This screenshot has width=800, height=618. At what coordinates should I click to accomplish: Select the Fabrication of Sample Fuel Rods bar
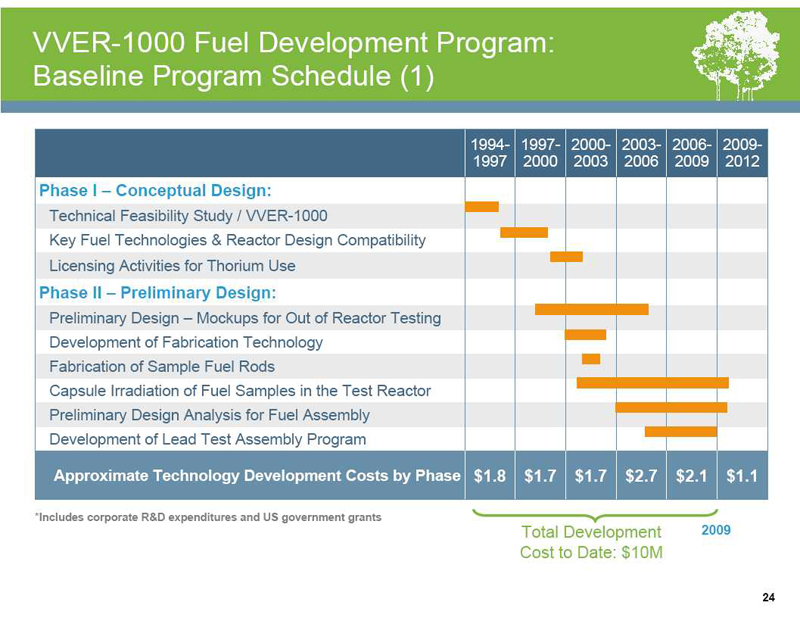tap(591, 359)
